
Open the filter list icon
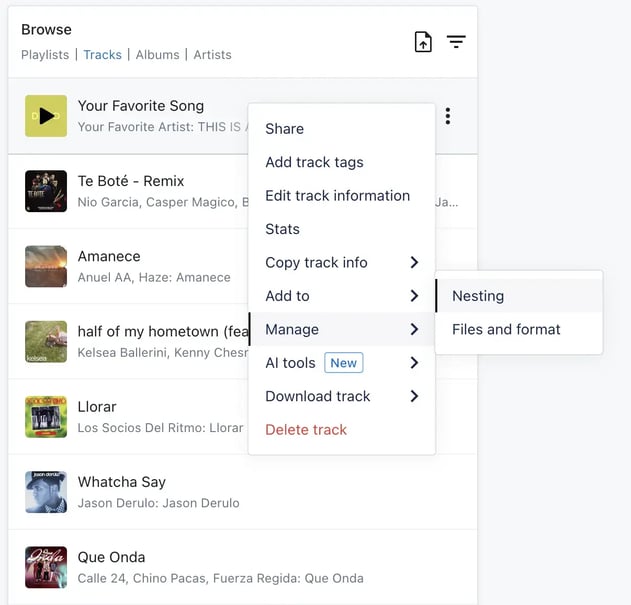[x=456, y=41]
